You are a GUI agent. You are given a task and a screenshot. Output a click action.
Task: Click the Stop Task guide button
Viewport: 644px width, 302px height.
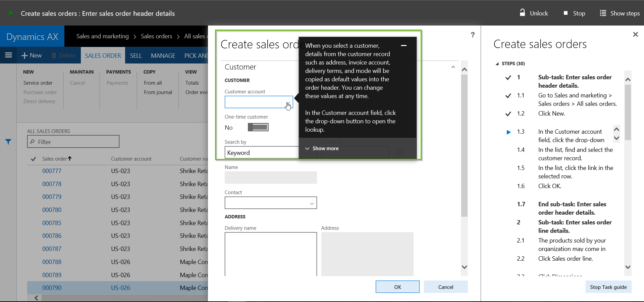click(x=608, y=287)
